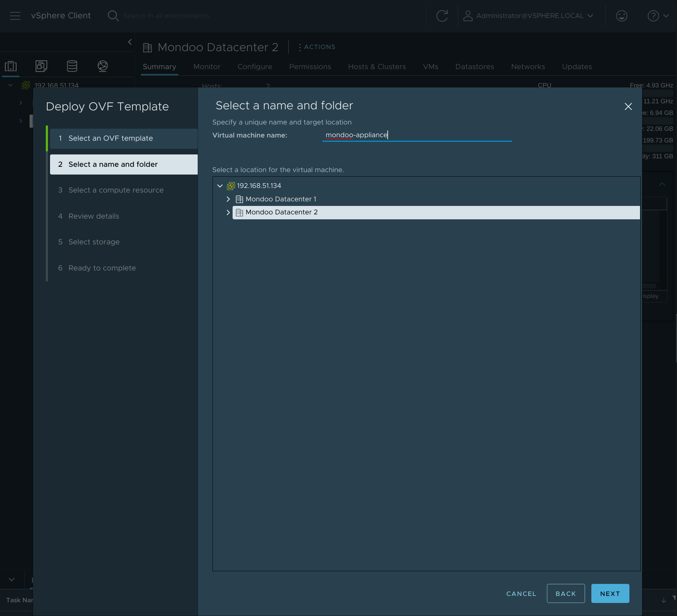Collapse the left navigation sidebar arrow
677x616 pixels.
click(x=130, y=42)
